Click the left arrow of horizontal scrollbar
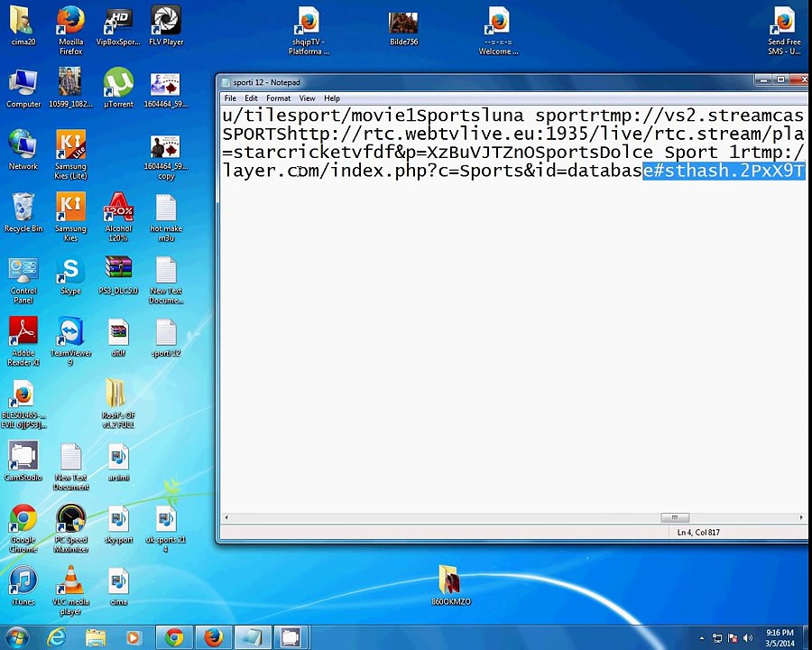Screen dimensions: 812x650 click(x=226, y=517)
